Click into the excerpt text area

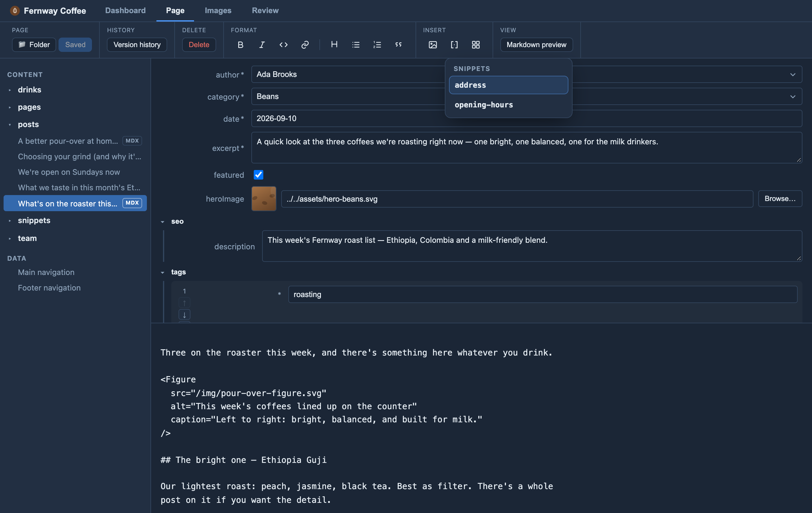(x=526, y=148)
